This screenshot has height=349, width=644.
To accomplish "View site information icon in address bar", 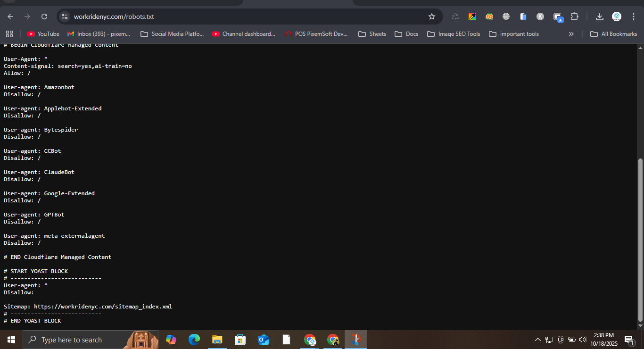I will (65, 17).
